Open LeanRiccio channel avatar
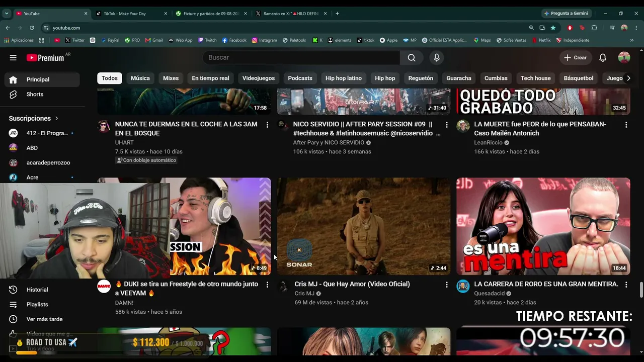The width and height of the screenshot is (644, 362). point(463,126)
